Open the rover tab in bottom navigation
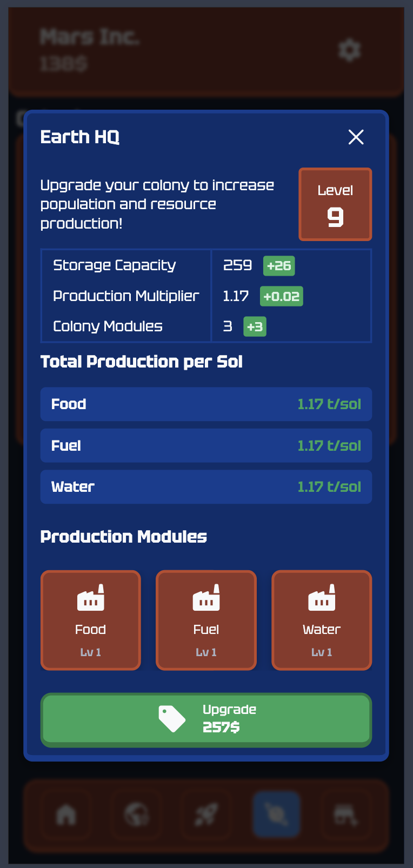The height and width of the screenshot is (868, 413). point(346,814)
